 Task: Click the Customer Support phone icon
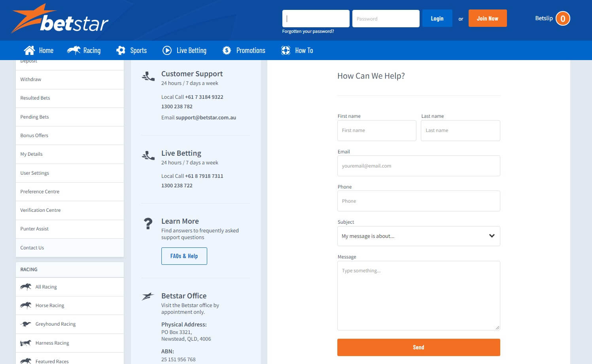(x=148, y=76)
